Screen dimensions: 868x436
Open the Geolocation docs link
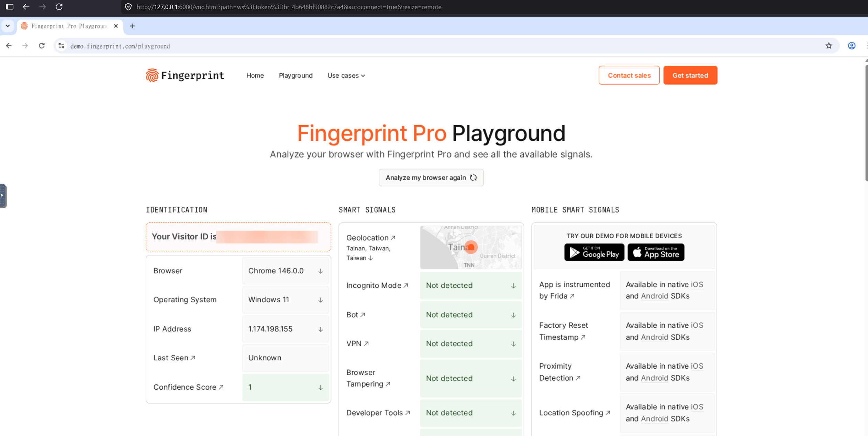click(x=371, y=238)
